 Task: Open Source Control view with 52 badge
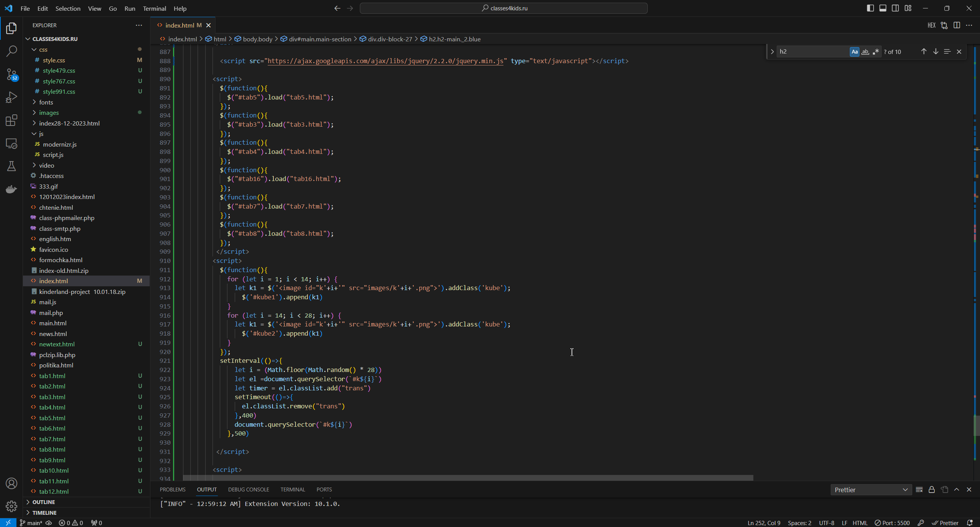[x=11, y=74]
